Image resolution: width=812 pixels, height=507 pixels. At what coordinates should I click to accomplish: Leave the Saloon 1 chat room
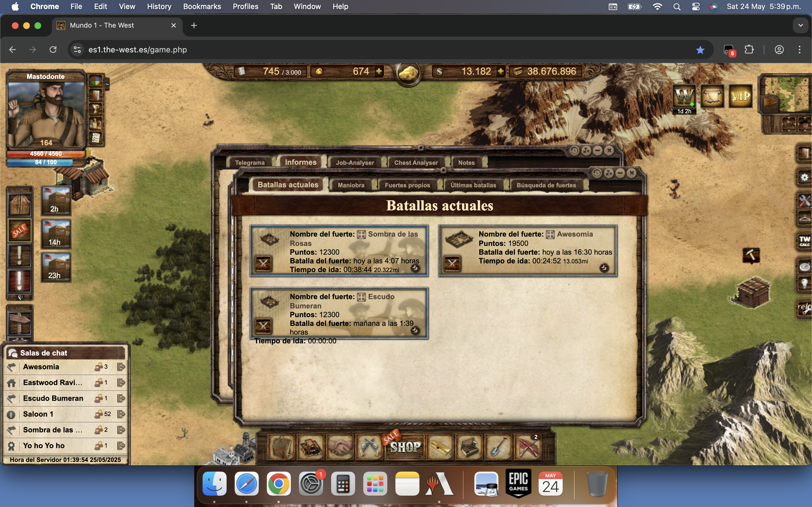121,414
